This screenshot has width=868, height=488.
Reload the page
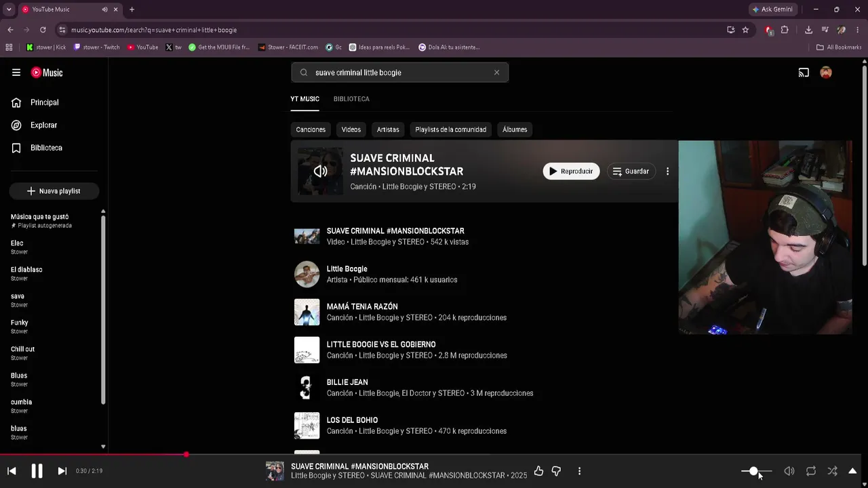coord(43,30)
